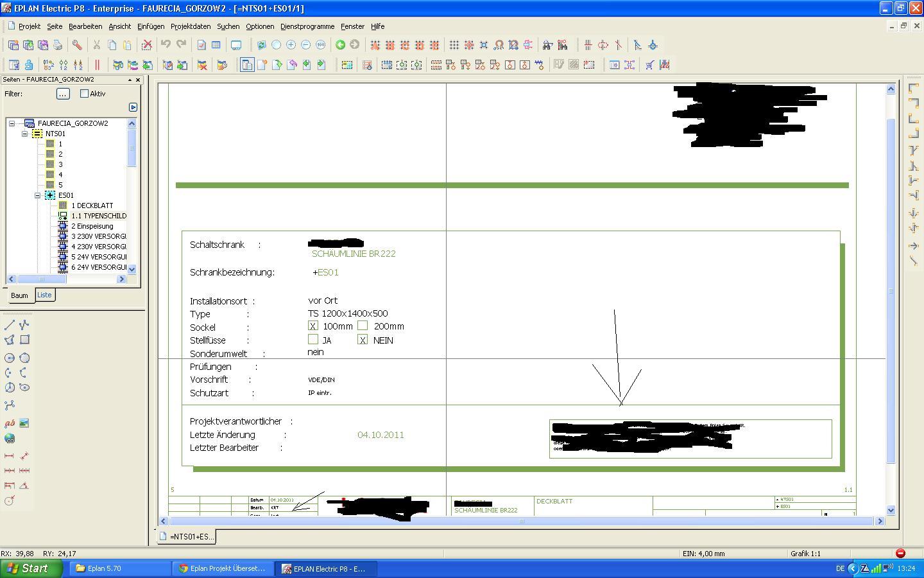This screenshot has height=578, width=924.
Task: Click the Zoom 100% icon
Action: point(320,45)
